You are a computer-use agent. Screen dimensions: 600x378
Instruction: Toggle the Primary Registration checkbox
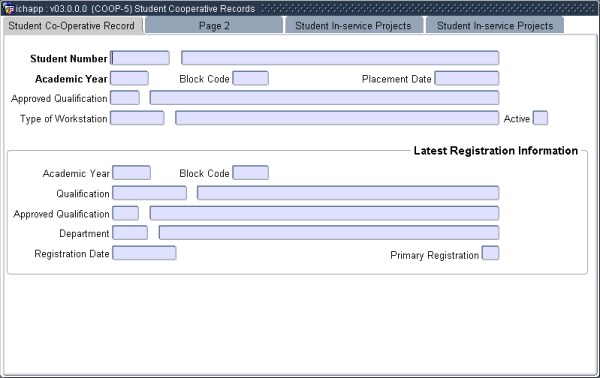pos(490,253)
